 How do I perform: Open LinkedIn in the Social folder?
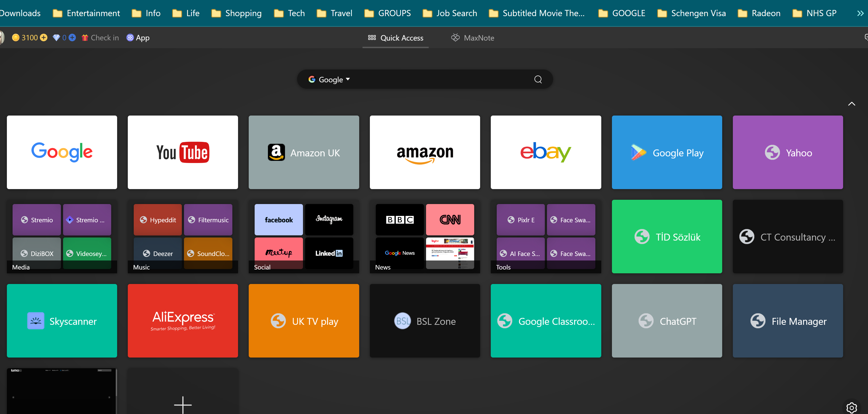(x=329, y=253)
